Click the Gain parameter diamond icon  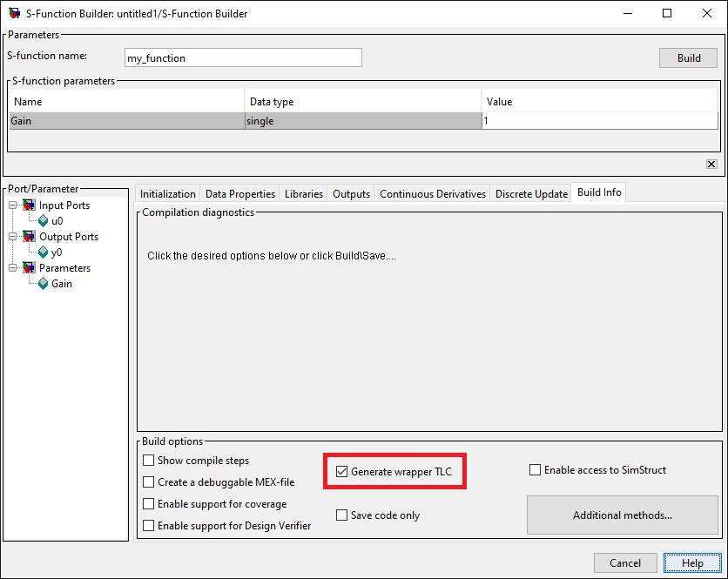[x=44, y=284]
